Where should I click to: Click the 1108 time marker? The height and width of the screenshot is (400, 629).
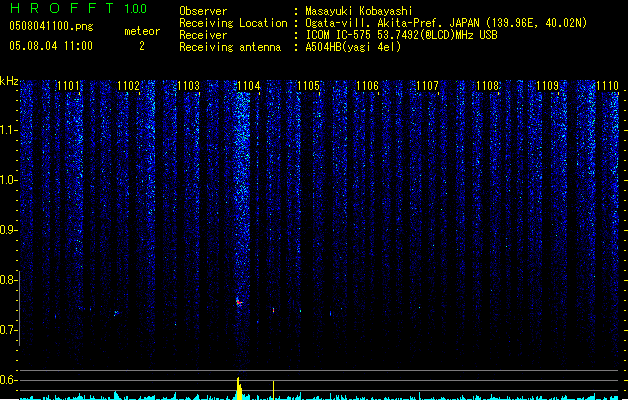click(487, 86)
